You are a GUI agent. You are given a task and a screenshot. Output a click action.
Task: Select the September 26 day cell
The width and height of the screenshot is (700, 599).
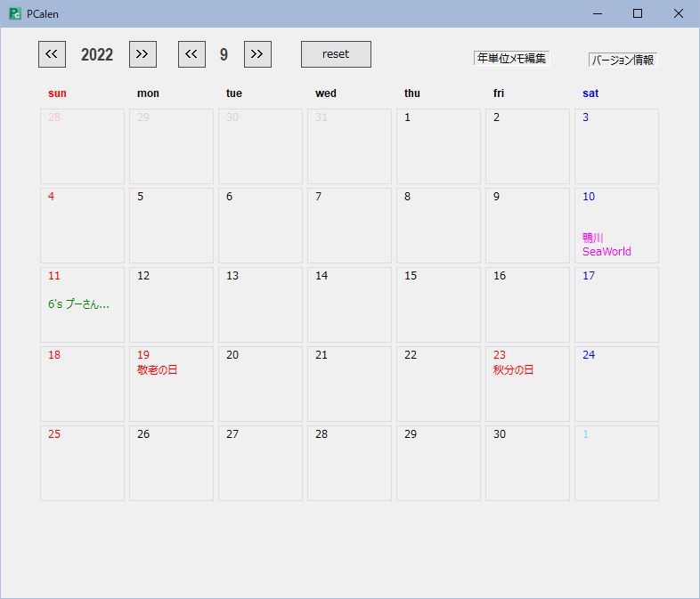pos(171,464)
